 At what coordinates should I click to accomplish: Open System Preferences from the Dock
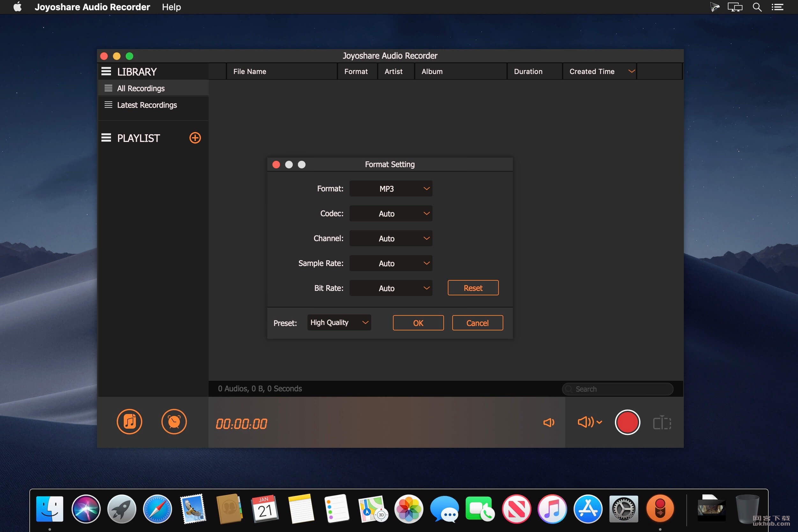624,509
